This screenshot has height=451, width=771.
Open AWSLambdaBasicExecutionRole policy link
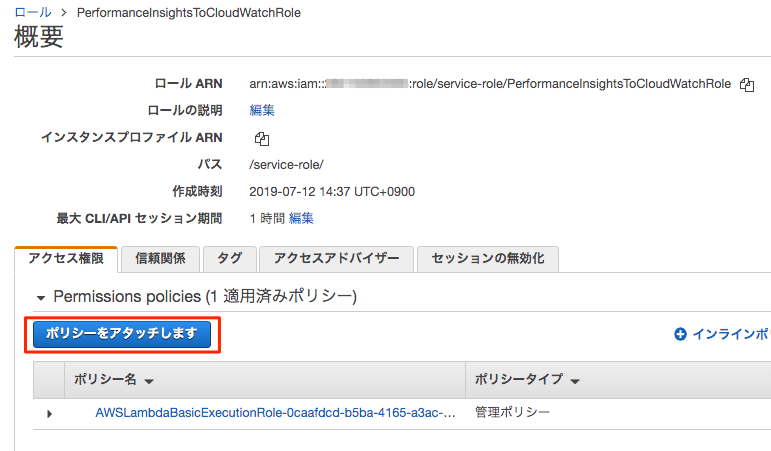tap(275, 413)
